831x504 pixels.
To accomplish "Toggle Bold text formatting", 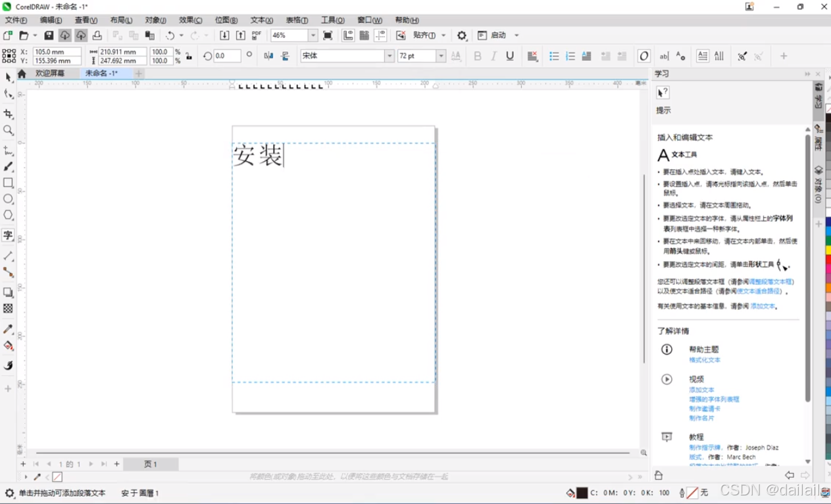I will pos(478,56).
